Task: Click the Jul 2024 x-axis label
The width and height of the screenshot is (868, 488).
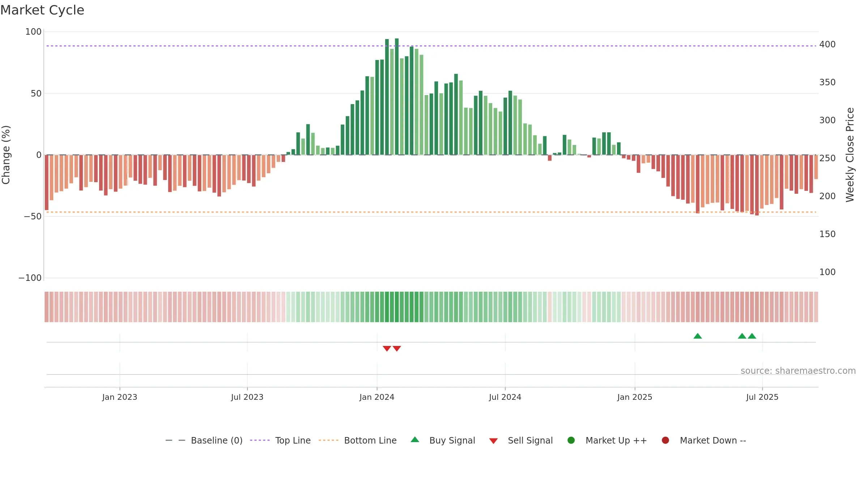Action: (x=505, y=397)
